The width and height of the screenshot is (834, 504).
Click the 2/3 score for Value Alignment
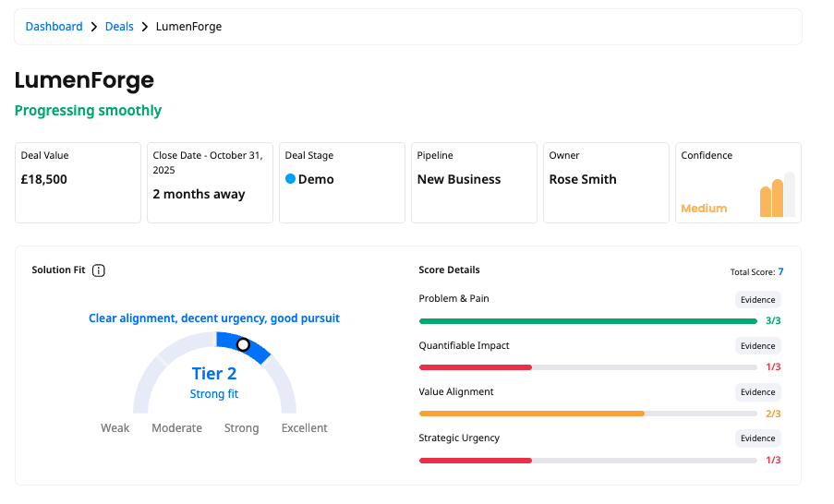point(773,414)
